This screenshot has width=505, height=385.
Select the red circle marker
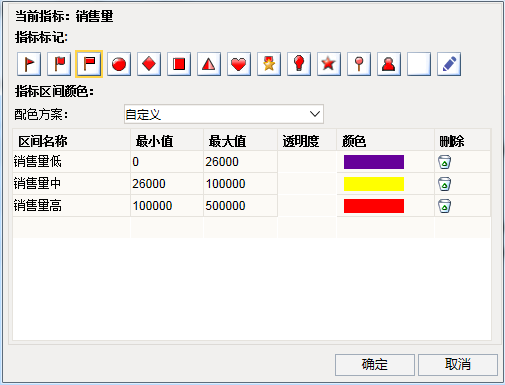tap(119, 64)
